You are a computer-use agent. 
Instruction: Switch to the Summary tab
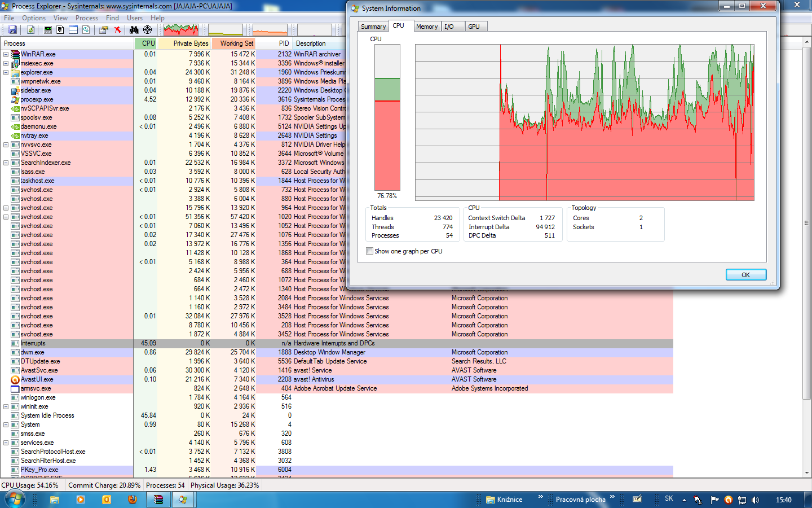coord(373,27)
